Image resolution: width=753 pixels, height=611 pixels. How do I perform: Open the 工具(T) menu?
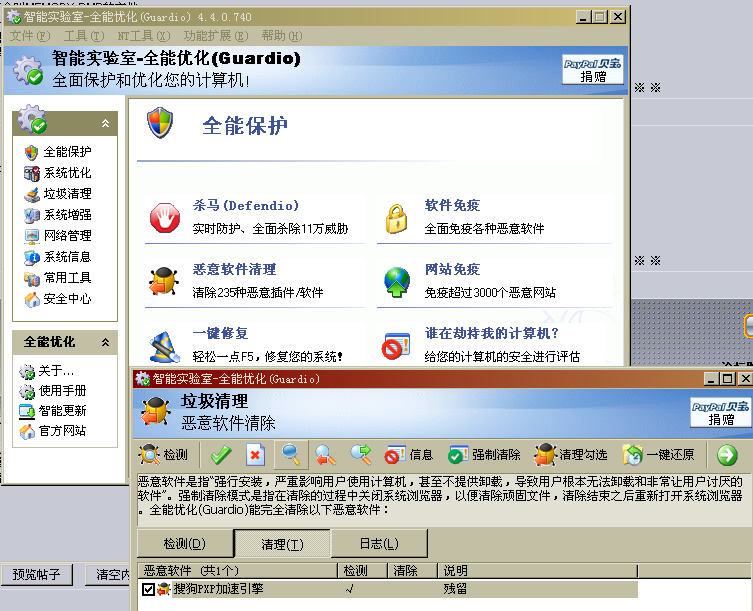click(84, 36)
